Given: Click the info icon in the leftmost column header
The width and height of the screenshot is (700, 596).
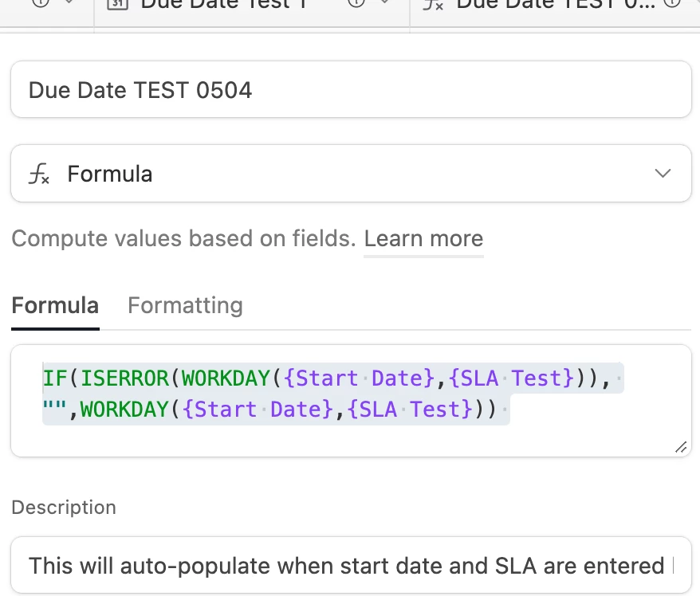Looking at the screenshot, I should point(41,3).
